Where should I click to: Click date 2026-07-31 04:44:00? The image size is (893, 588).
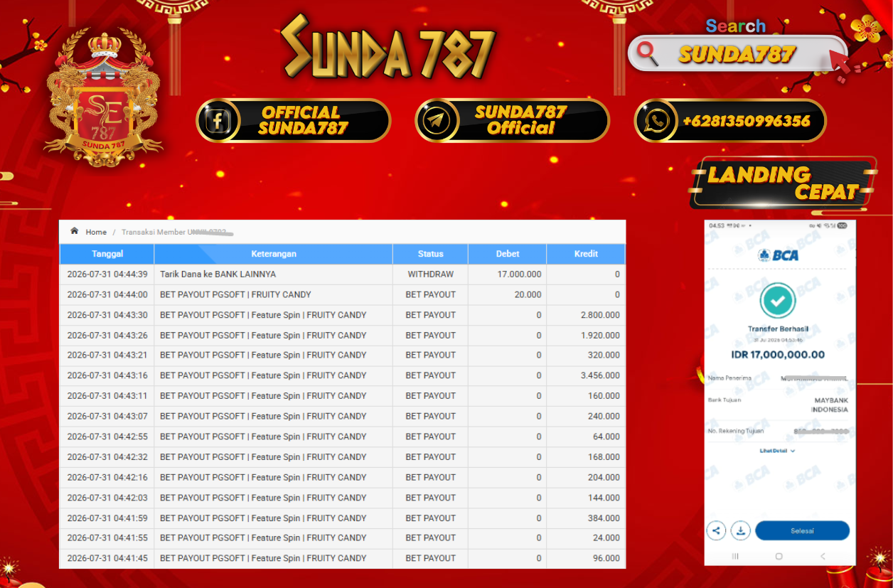pos(107,294)
